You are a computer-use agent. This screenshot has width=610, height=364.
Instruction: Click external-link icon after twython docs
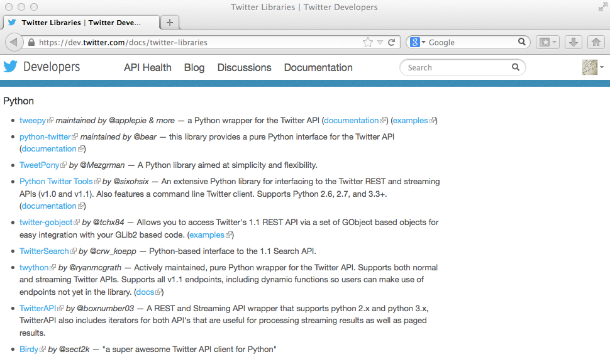click(158, 292)
